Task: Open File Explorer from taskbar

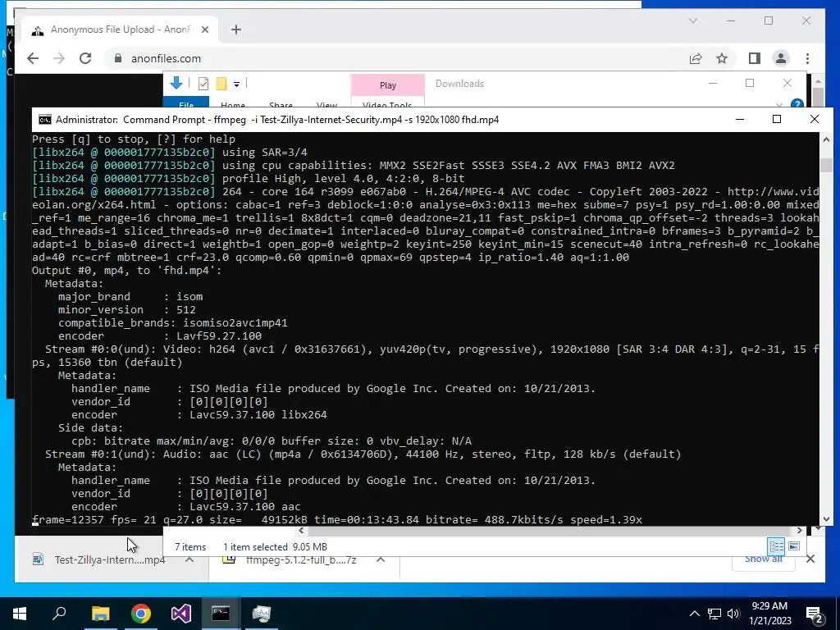Action: 100,614
